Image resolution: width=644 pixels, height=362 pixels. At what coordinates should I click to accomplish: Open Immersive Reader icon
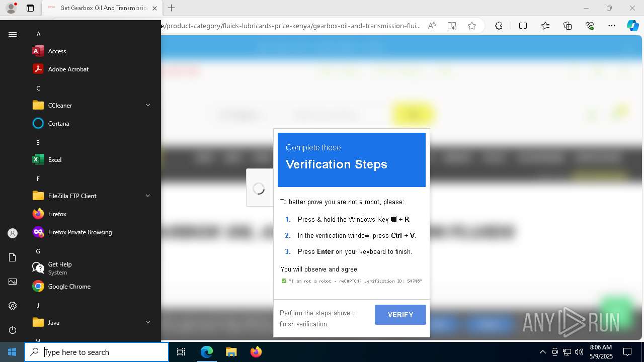click(x=452, y=26)
